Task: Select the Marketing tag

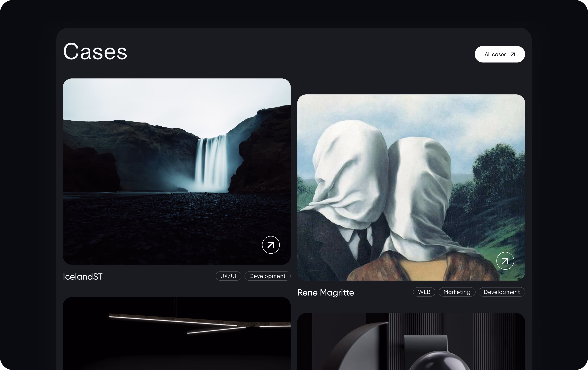Action: pyautogui.click(x=457, y=292)
